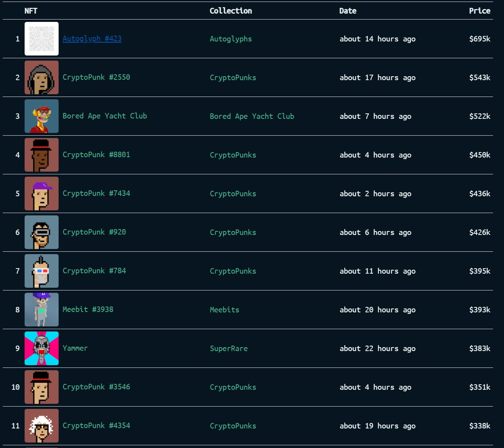The image size is (504, 448).
Task: Select the $395k price cell
Action: [480, 271]
